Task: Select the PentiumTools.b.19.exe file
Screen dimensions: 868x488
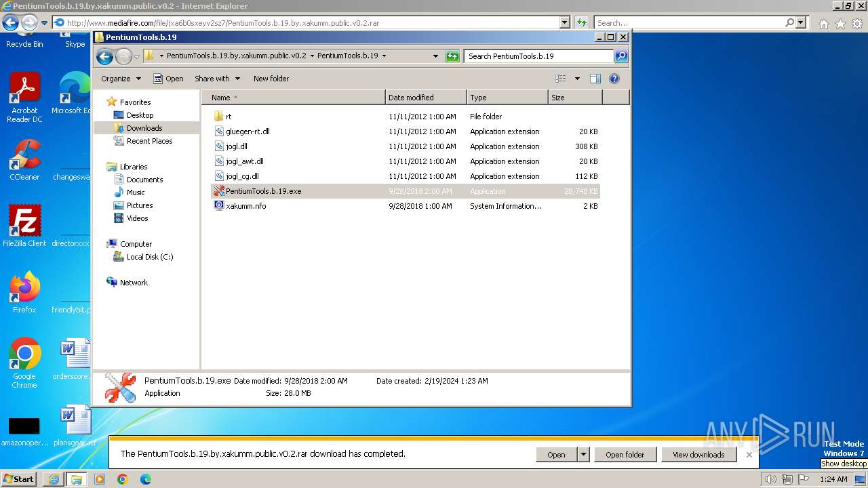Action: click(x=406, y=191)
